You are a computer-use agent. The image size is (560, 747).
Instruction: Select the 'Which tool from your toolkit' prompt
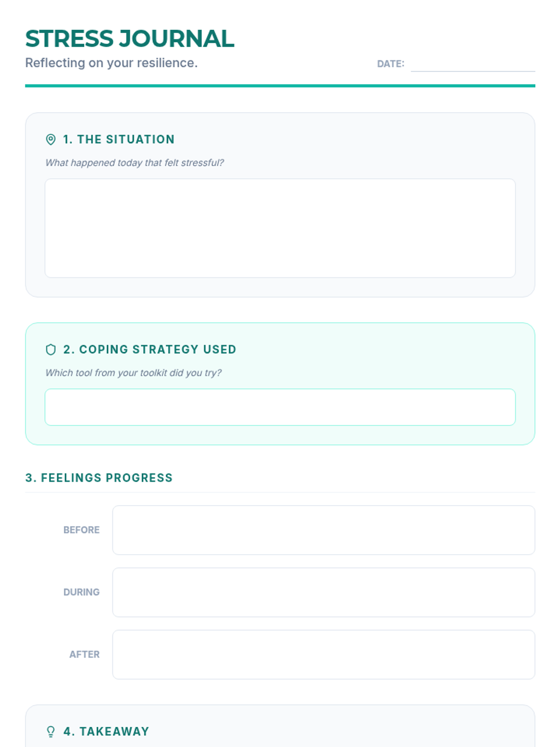click(x=133, y=373)
